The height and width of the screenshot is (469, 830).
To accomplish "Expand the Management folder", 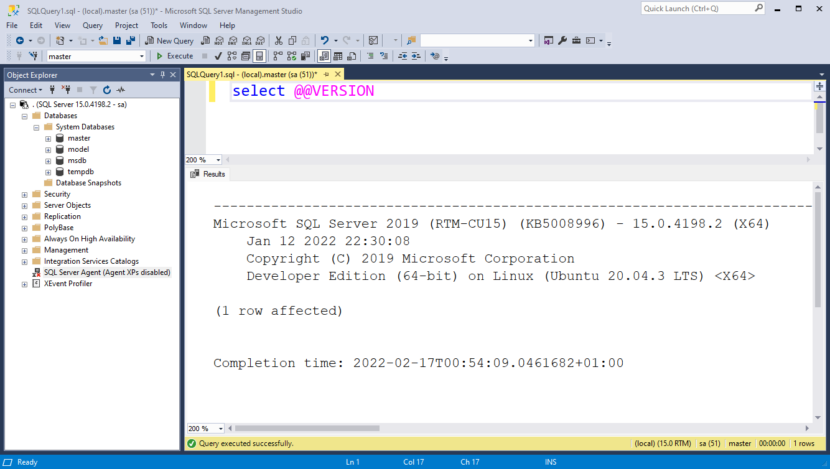I will pos(24,250).
